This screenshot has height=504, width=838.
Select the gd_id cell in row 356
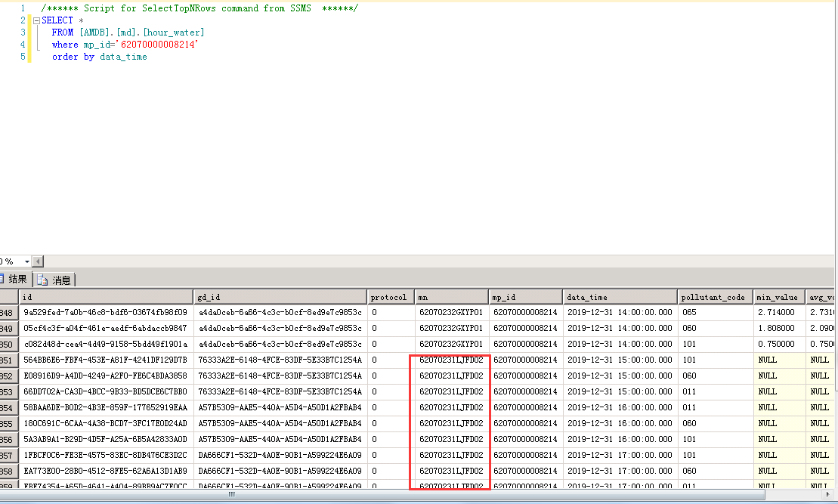280,440
